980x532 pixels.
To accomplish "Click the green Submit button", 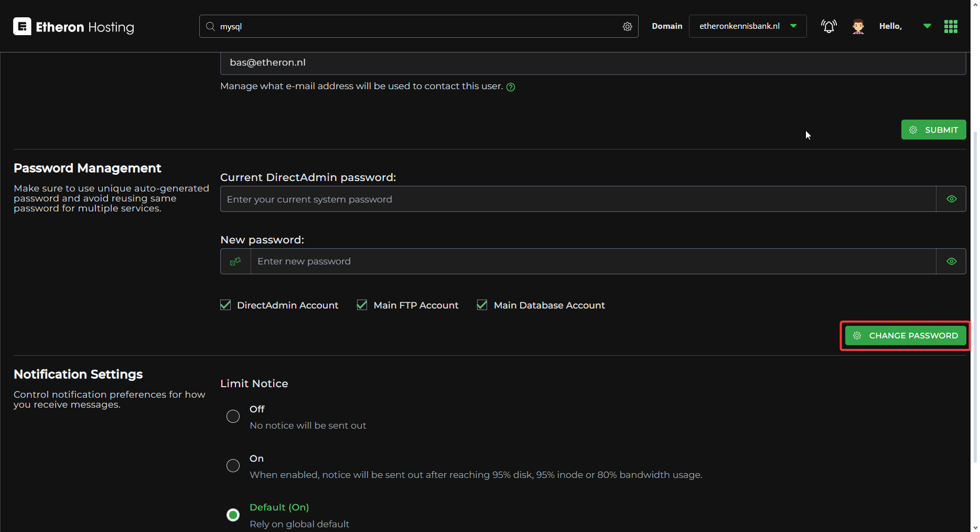I will pyautogui.click(x=933, y=130).
